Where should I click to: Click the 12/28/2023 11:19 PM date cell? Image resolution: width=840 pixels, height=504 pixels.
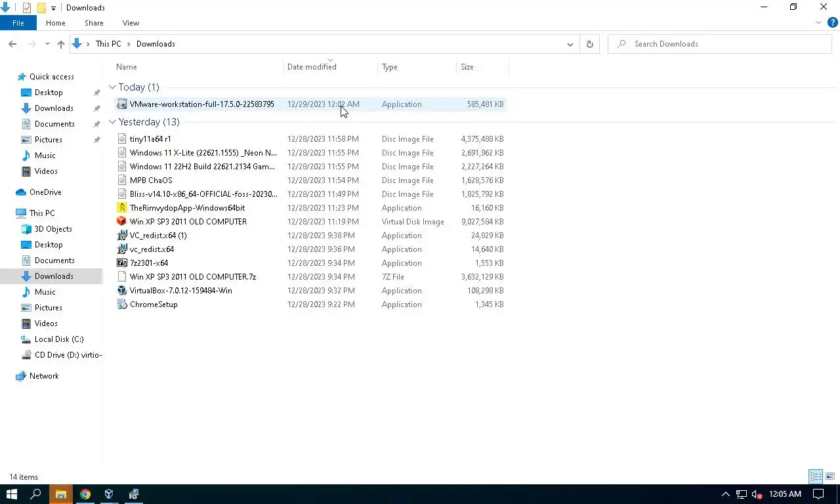coord(323,222)
